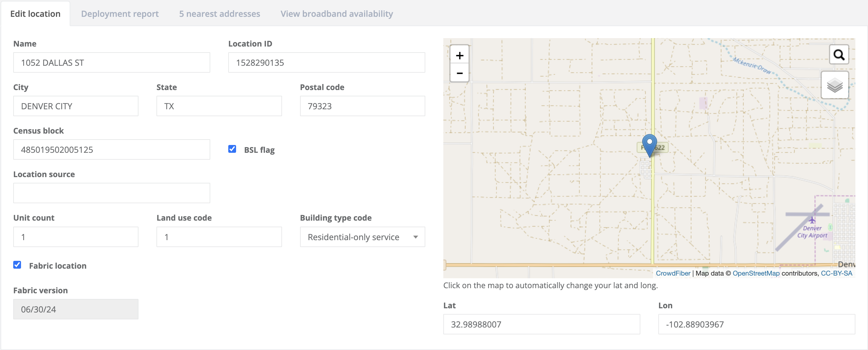This screenshot has width=868, height=350.
Task: Uncheck the BSL flag checkbox
Action: pos(232,149)
